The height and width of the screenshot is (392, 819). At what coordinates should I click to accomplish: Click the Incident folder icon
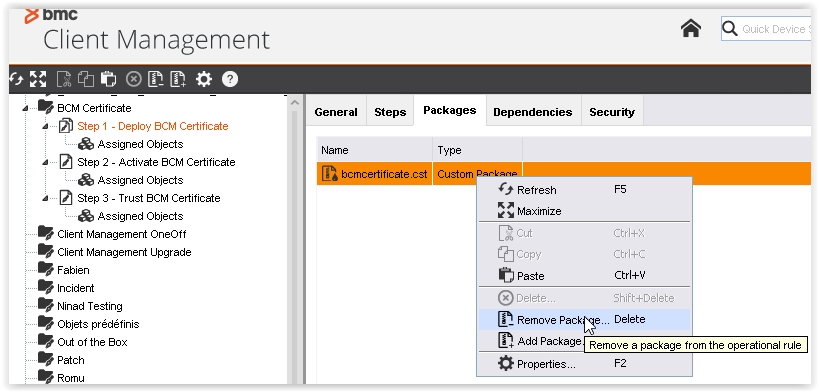[46, 288]
